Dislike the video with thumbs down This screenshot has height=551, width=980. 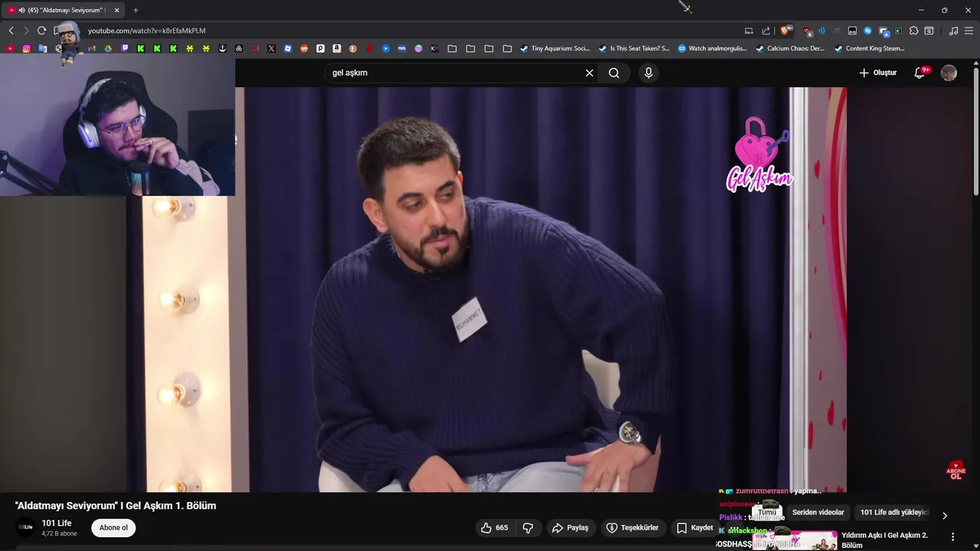coord(528,527)
